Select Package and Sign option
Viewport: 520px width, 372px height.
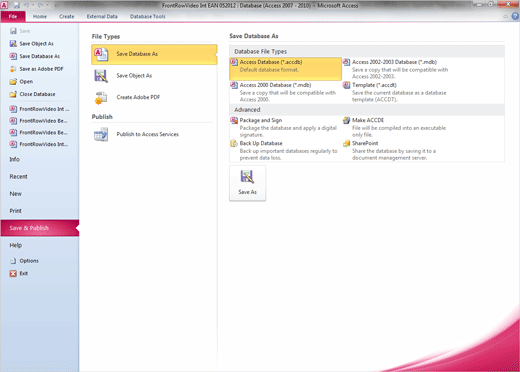285,127
